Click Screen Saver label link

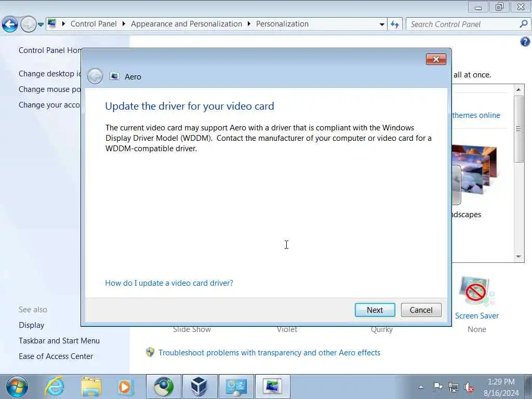point(477,316)
